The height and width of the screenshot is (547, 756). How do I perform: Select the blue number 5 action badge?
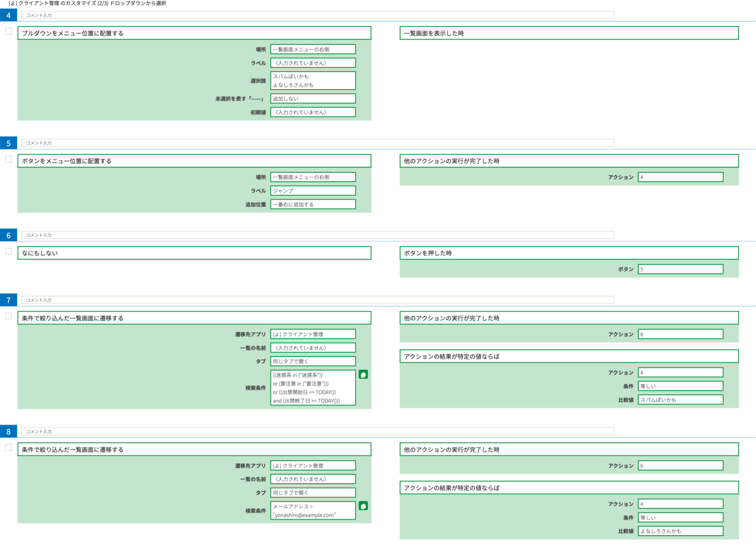click(x=9, y=143)
